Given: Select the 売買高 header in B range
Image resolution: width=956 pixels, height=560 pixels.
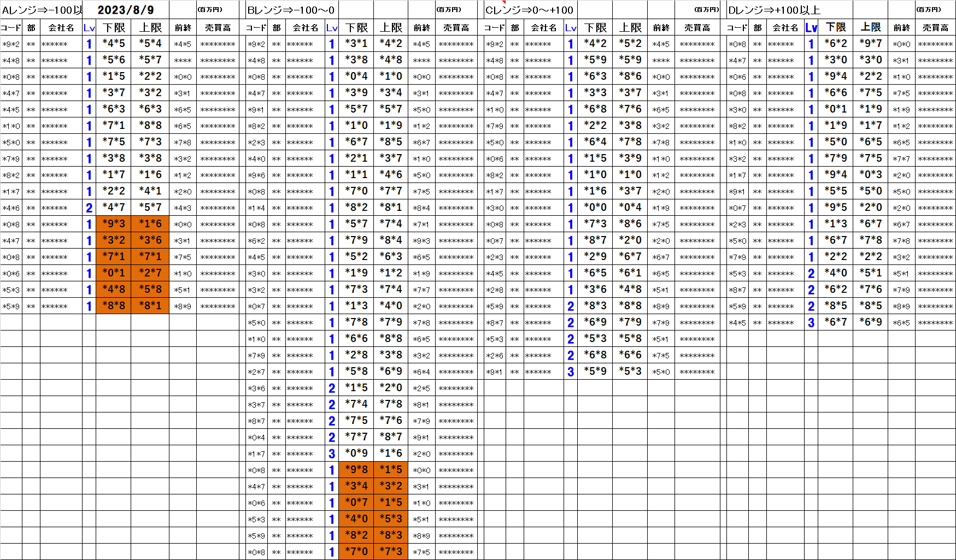Looking at the screenshot, I should point(456,27).
